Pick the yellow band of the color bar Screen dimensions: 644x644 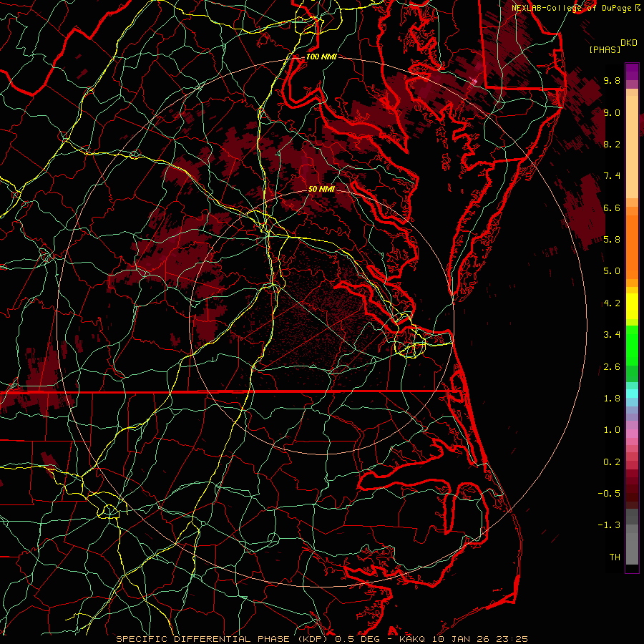632,306
